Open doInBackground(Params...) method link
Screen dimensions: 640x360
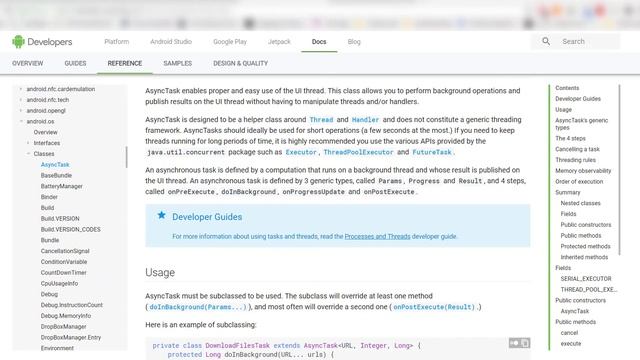(x=198, y=307)
